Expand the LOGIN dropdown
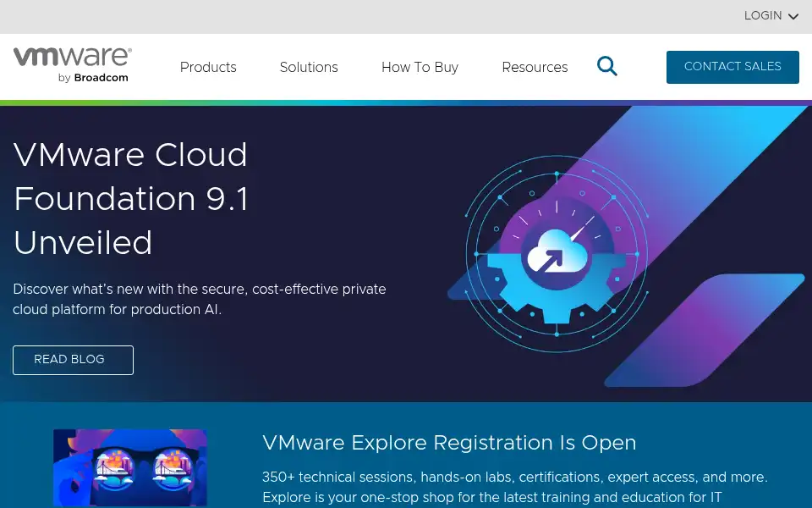 (771, 15)
